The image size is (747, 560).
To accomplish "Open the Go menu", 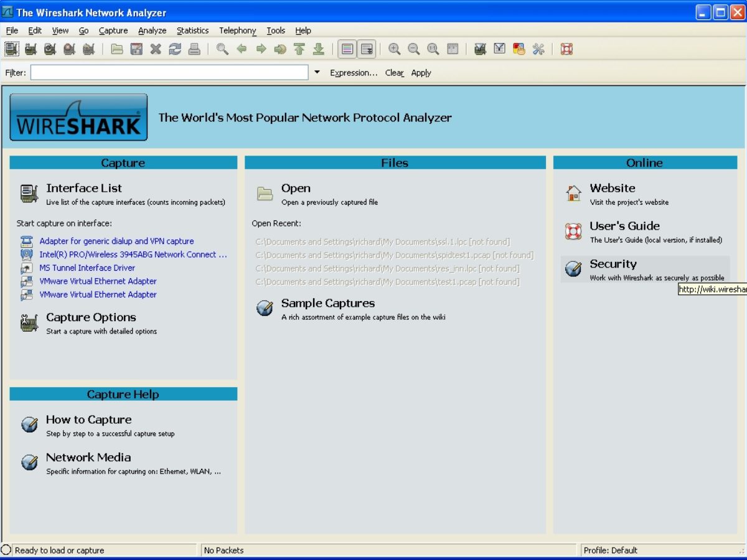I will (83, 30).
